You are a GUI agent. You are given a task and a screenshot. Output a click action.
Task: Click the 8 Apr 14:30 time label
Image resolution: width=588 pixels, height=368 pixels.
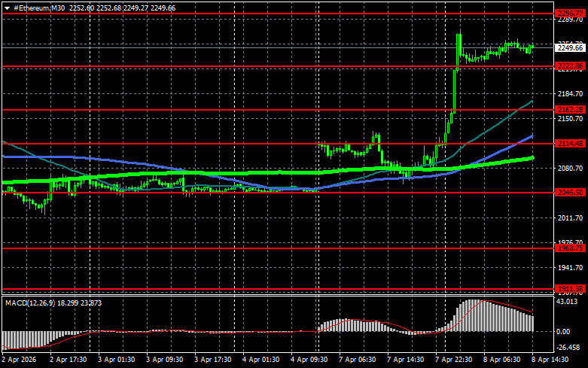click(x=550, y=360)
